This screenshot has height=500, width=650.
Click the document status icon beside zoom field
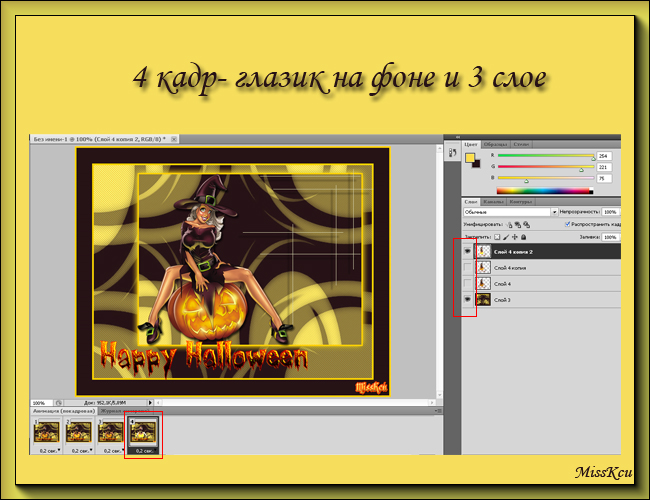click(59, 403)
